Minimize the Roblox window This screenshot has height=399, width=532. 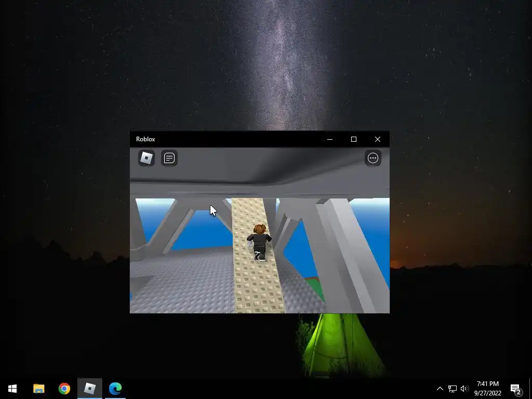330,139
